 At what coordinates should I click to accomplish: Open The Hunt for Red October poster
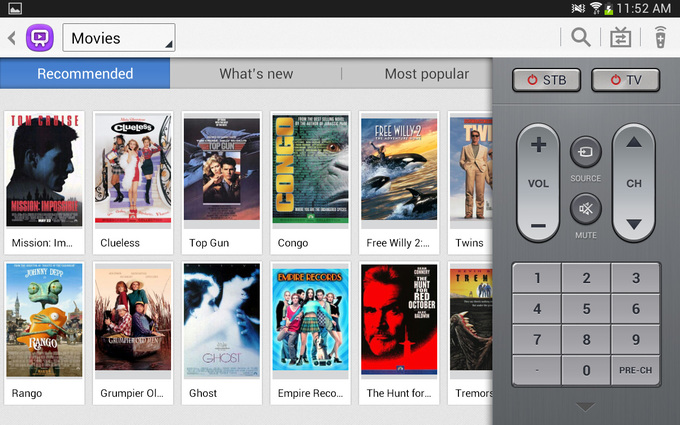pyautogui.click(x=399, y=319)
